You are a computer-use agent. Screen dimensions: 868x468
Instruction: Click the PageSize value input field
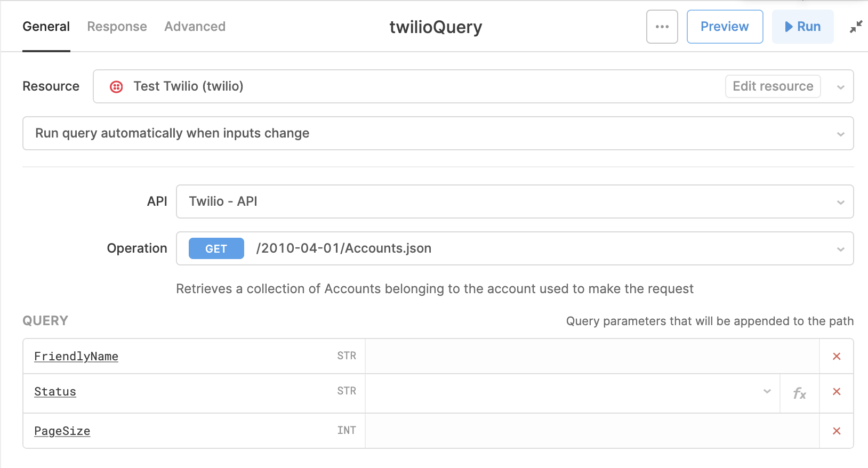(592, 431)
